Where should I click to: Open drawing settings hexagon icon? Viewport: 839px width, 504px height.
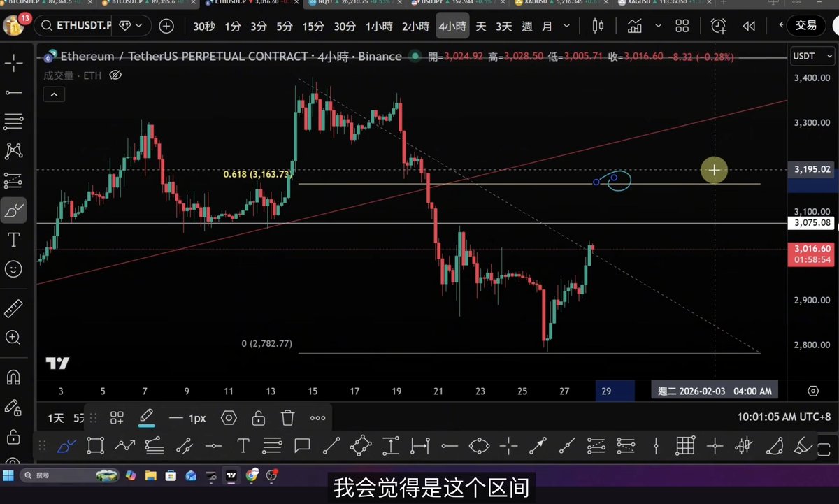(229, 418)
